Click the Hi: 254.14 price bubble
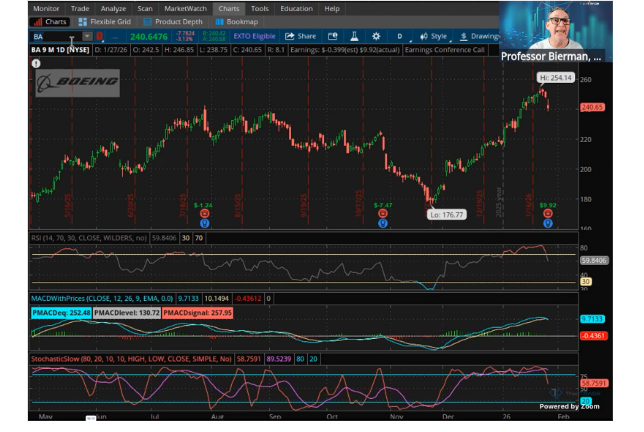Viewport: 644px width, 432px height. 555,77
